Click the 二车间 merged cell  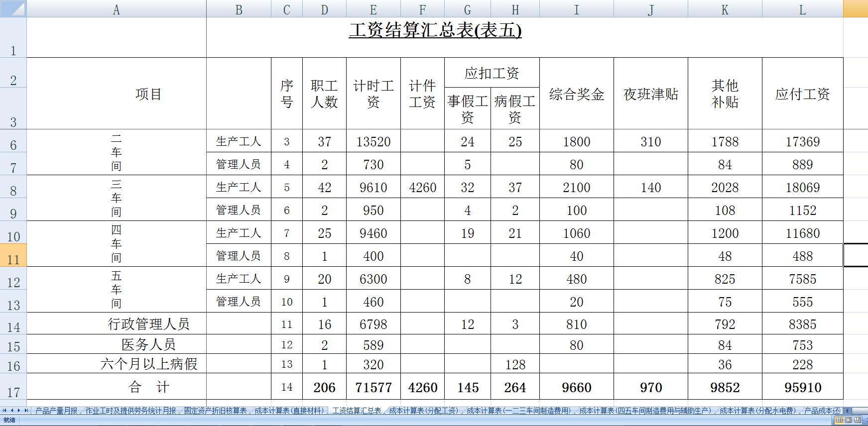pos(117,152)
